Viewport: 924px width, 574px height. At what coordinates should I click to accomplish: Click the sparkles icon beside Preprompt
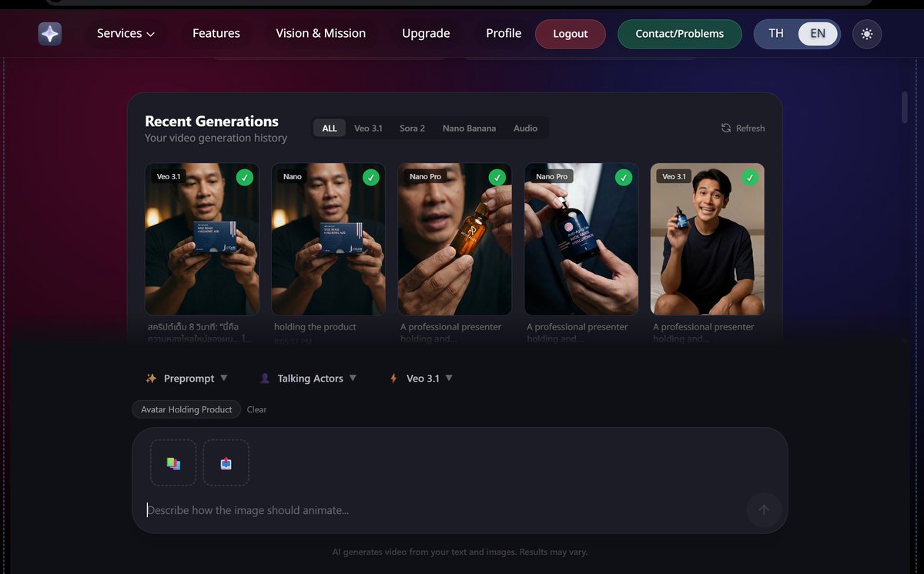[x=151, y=378]
